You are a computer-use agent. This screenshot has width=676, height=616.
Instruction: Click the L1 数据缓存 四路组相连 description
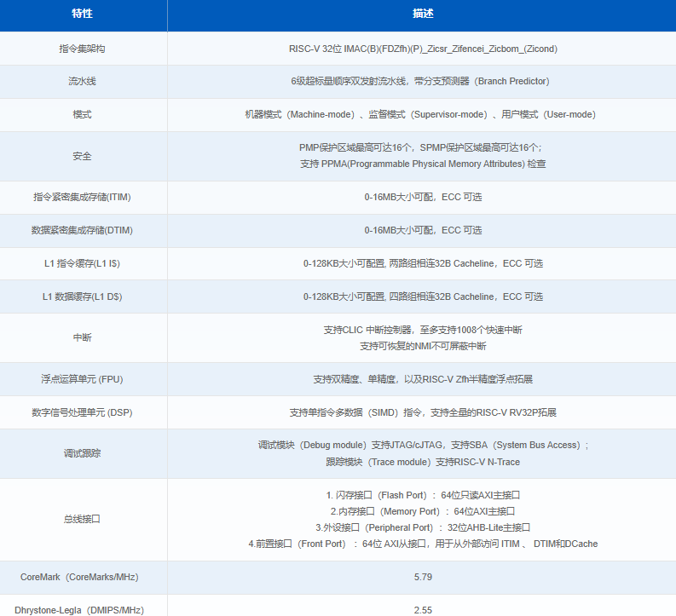pos(423,296)
